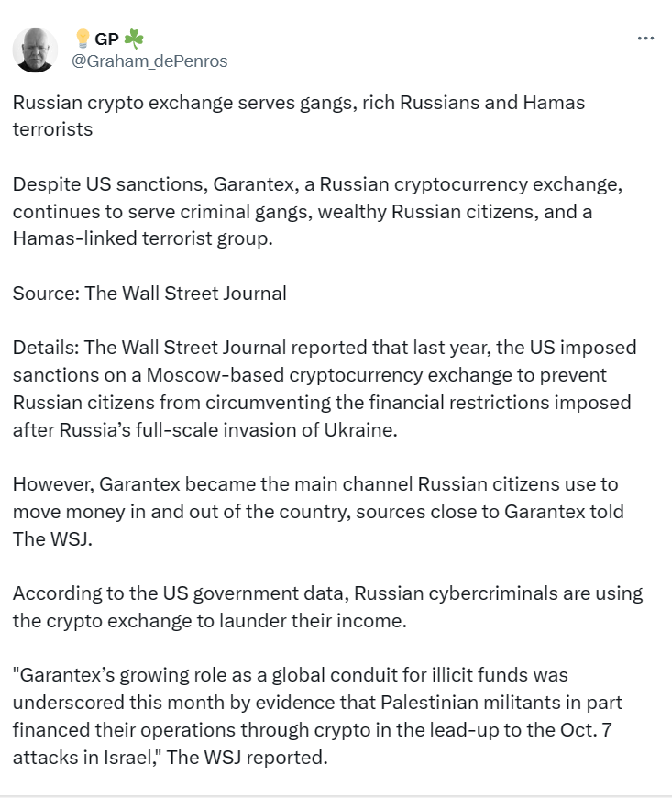Open the author's profile photo
This screenshot has width=672, height=798.
(x=35, y=50)
